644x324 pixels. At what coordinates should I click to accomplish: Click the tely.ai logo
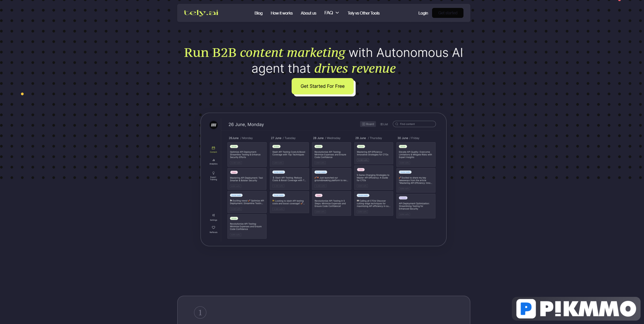(201, 13)
